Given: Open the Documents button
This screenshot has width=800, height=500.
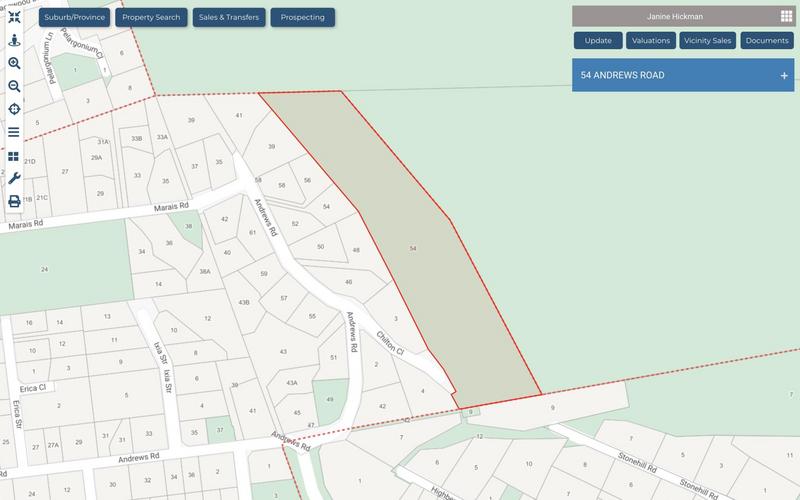Looking at the screenshot, I should [766, 41].
